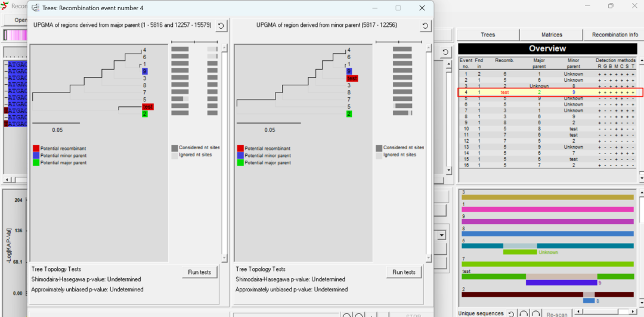Click the reset arrow icon beside Unique sequences
The height and width of the screenshot is (317, 644).
pyautogui.click(x=511, y=313)
